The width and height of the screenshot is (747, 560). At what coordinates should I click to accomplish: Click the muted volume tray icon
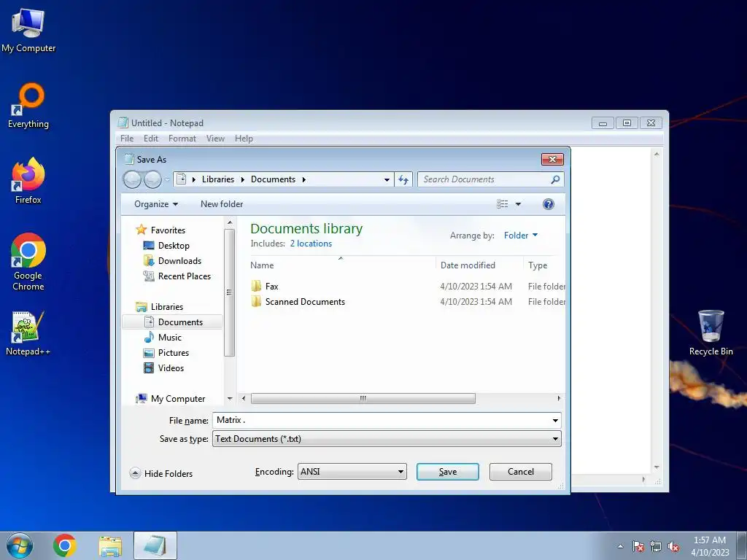pos(673,546)
